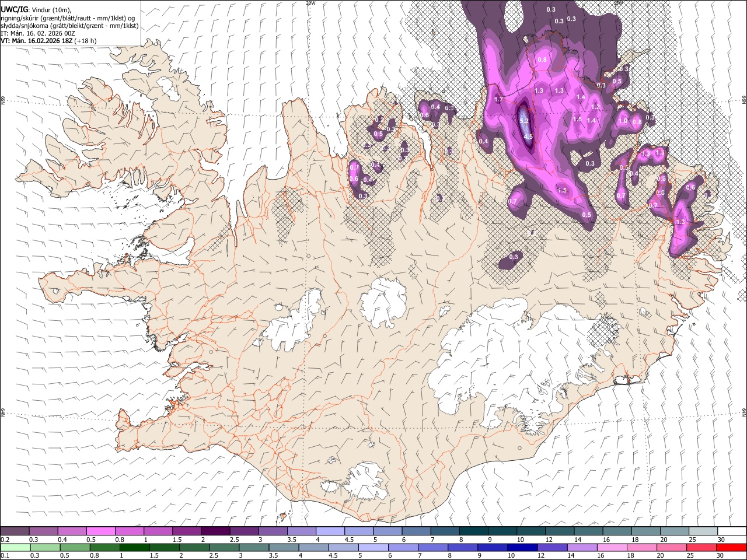Click the 'IT: Mán. 16. 02. 2026 00Z' line
Viewport: 747px width, 560px height.
pos(38,33)
